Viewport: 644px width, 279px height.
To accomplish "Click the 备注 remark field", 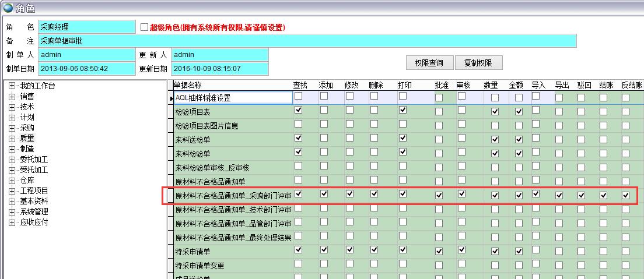I will click(x=307, y=41).
